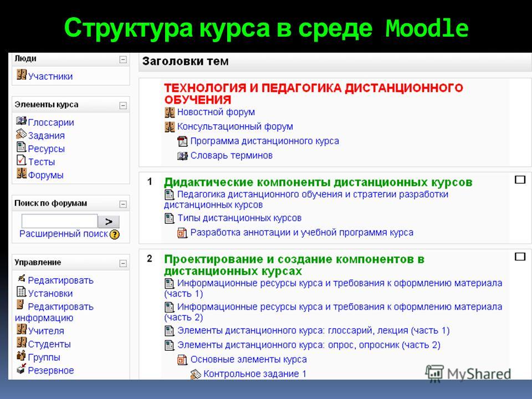
Task: Click the pencil icon beside Редактировать
Action: click(x=22, y=278)
